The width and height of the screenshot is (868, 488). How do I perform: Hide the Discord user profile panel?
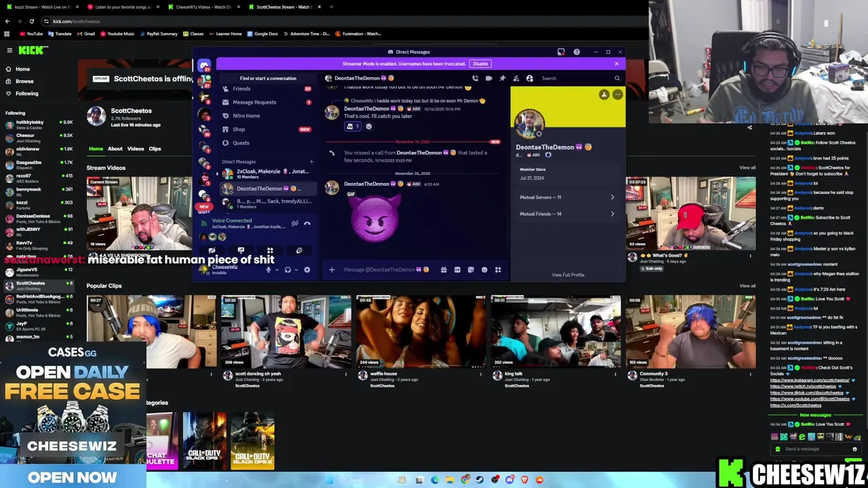tap(529, 78)
